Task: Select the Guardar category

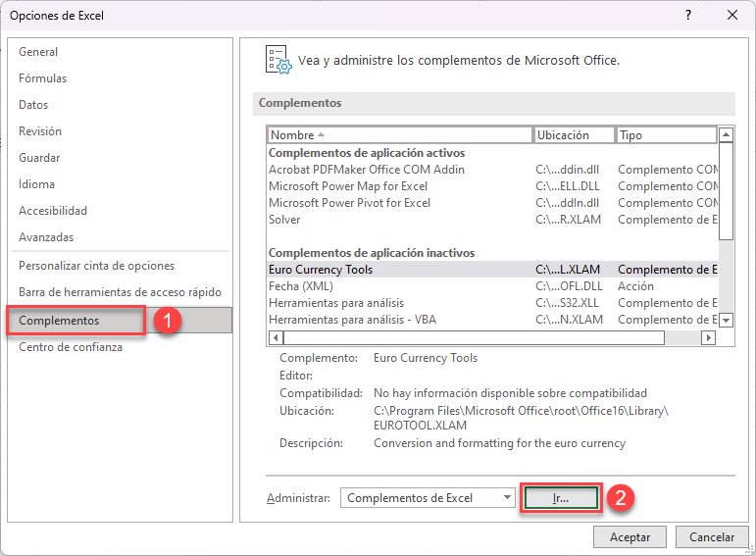Action: coord(39,158)
